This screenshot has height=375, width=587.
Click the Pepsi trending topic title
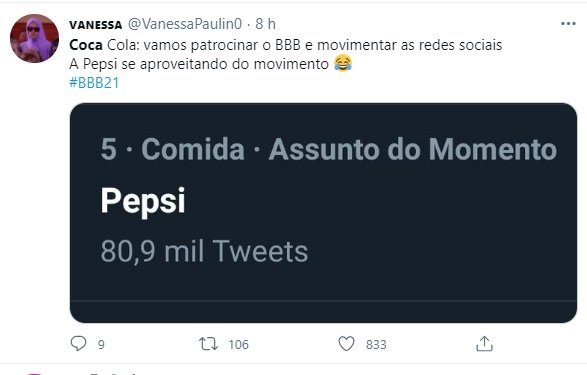pos(143,201)
